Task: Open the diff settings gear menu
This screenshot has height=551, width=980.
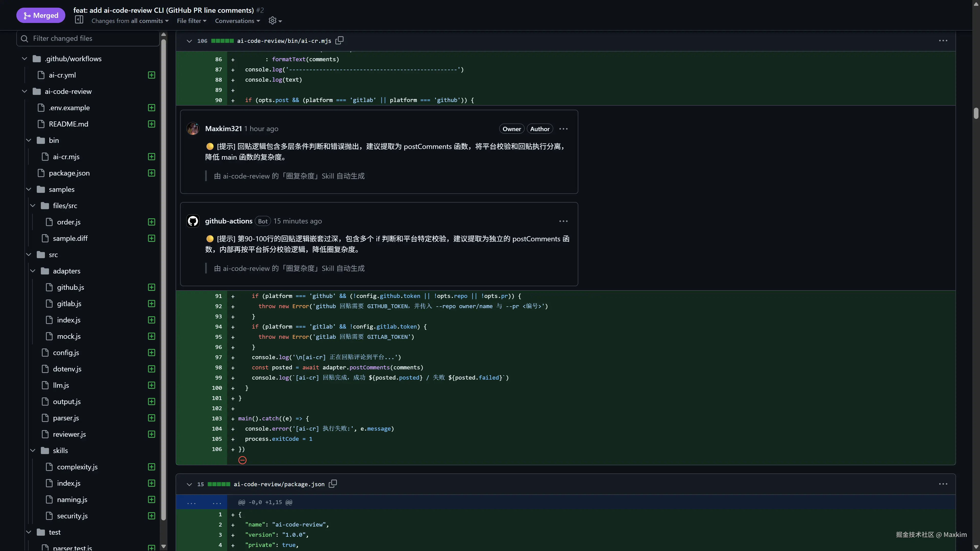Action: pyautogui.click(x=275, y=20)
